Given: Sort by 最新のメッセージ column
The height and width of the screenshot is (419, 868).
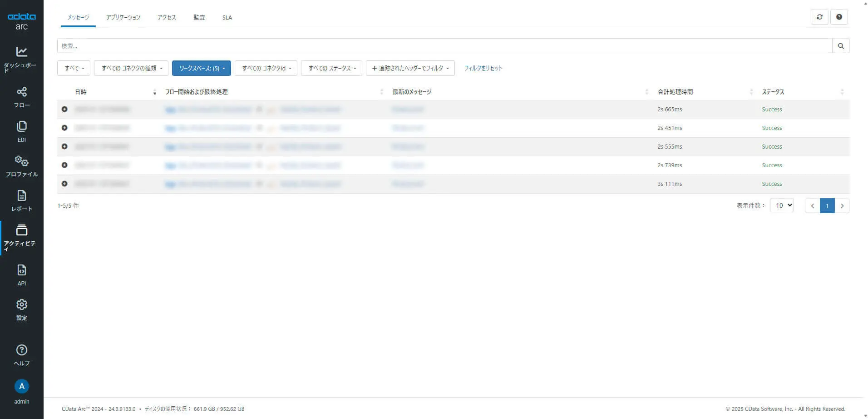Looking at the screenshot, I should click(520, 92).
